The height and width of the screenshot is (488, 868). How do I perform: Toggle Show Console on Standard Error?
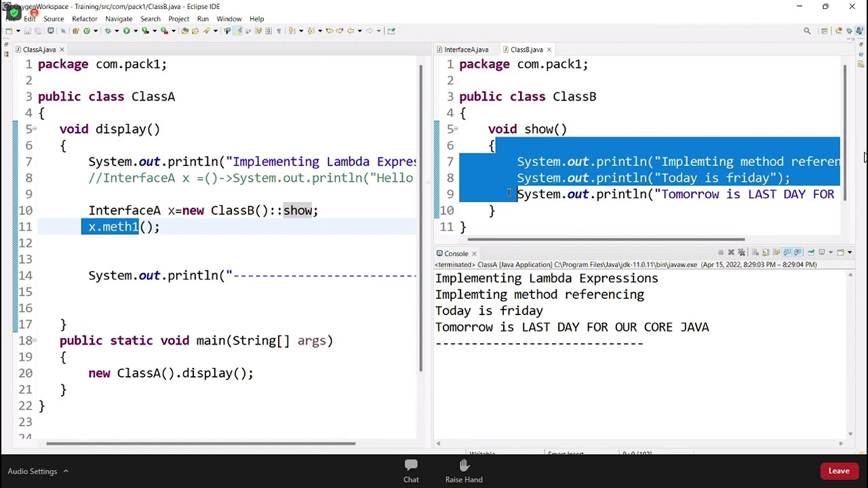coord(797,252)
